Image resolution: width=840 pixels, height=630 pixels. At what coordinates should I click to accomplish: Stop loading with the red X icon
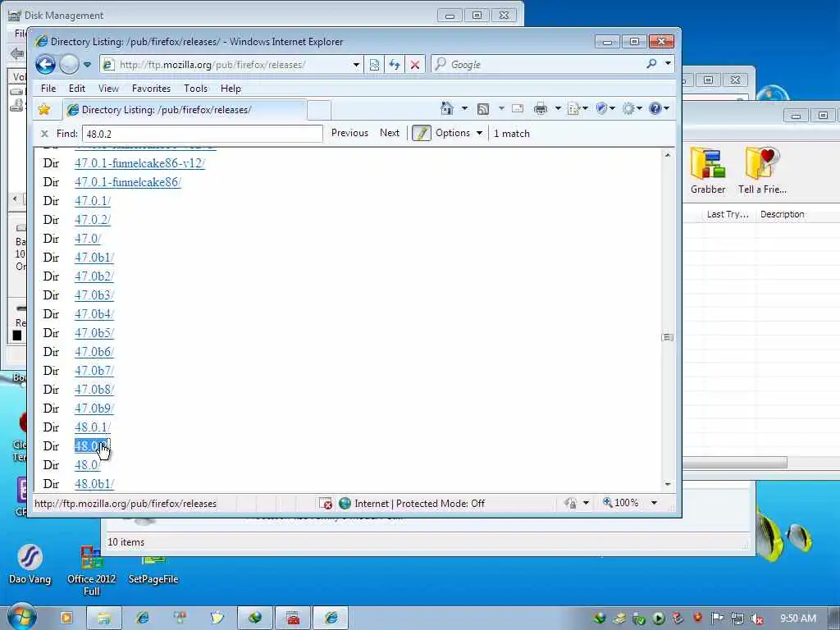(x=414, y=65)
